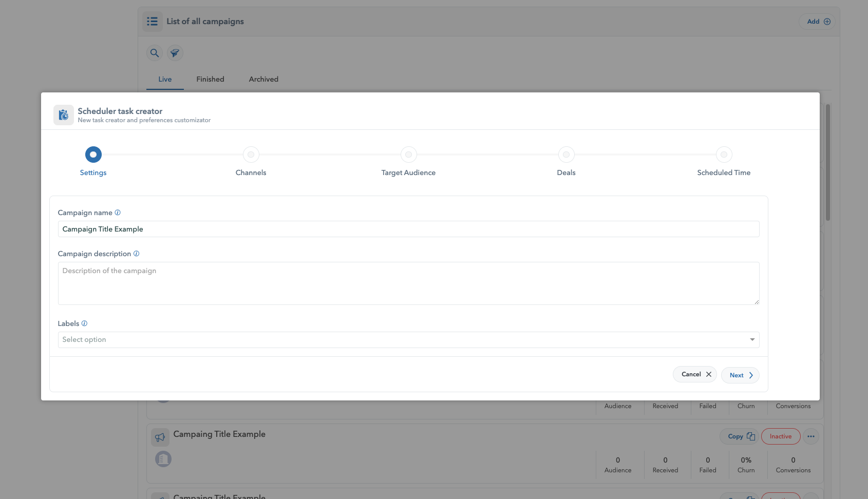The image size is (868, 499).
Task: Select the Target Audience step circle
Action: (x=409, y=155)
